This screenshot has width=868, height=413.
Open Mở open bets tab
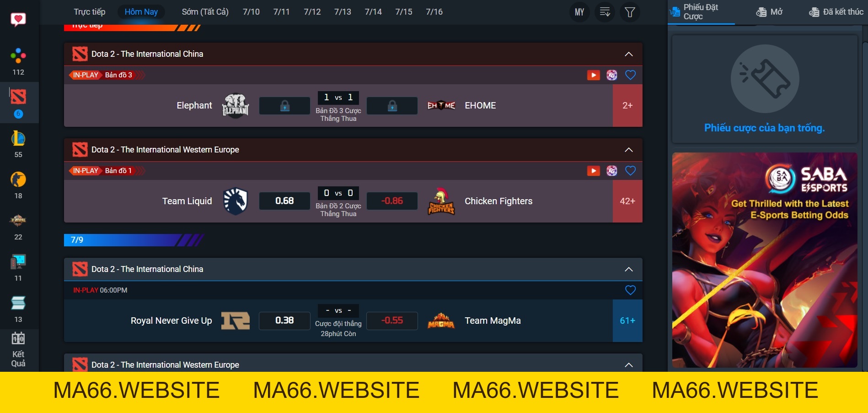pos(769,12)
